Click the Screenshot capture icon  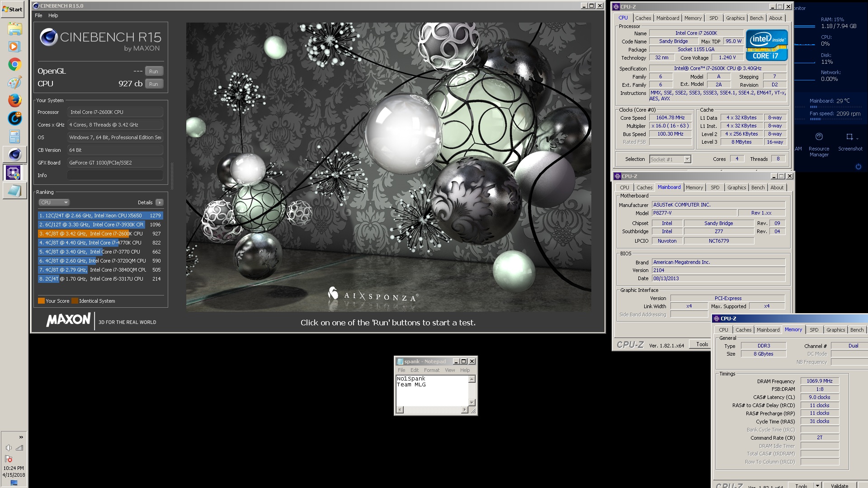tap(849, 136)
